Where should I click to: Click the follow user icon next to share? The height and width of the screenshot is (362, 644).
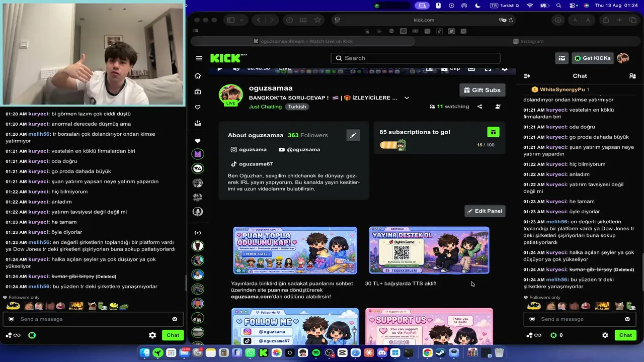(498, 107)
